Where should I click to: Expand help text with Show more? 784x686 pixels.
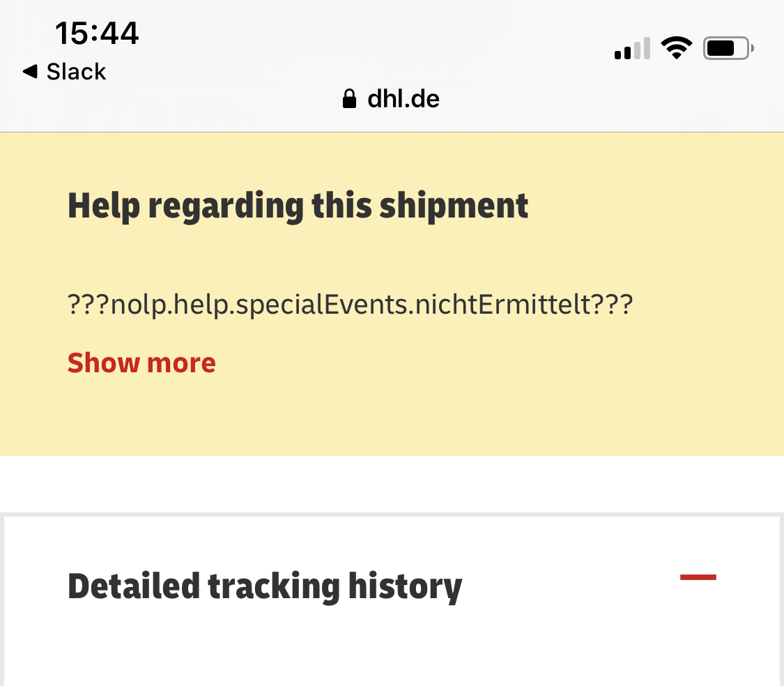[141, 363]
